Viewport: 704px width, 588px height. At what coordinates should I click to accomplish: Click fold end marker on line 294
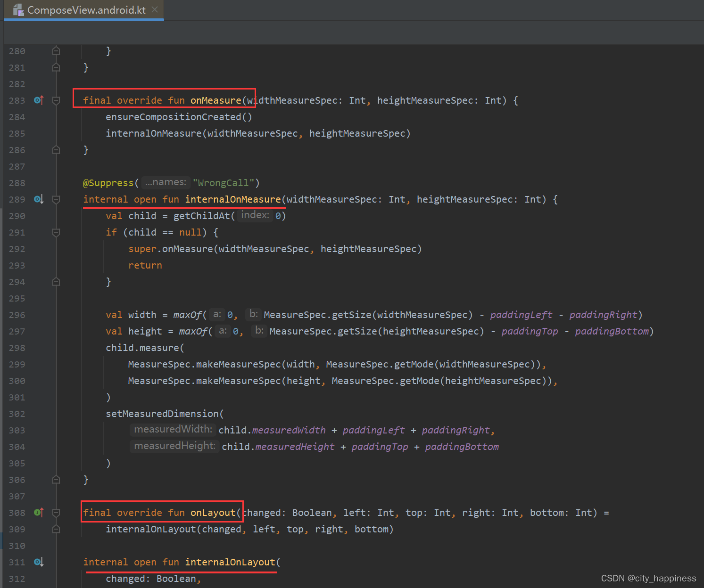56,282
